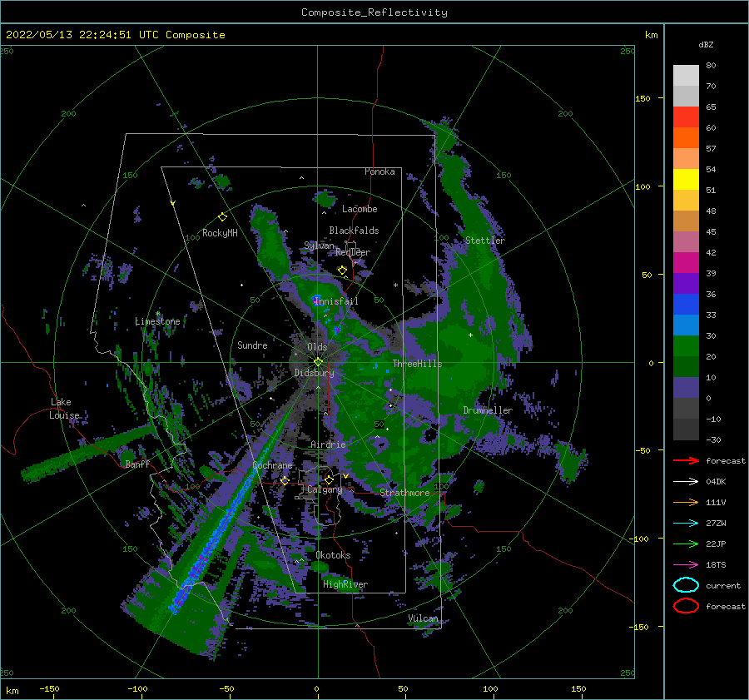Click the Lake Louise label
This screenshot has height=700, width=749.
64,409
